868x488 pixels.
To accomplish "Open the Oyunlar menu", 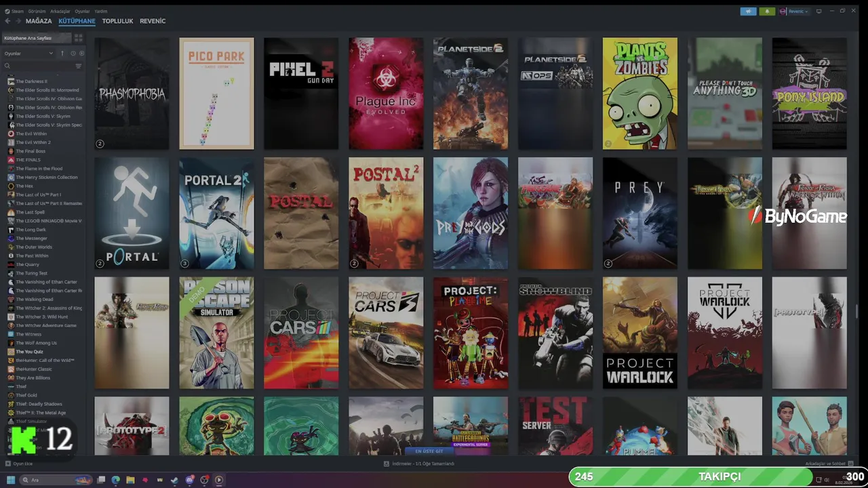I will point(82,12).
